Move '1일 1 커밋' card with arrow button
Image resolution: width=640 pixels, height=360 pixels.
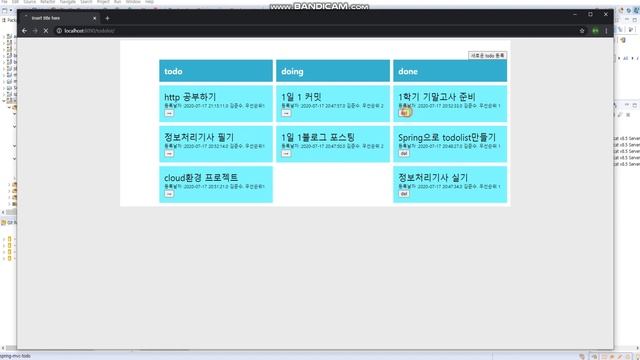pos(286,113)
